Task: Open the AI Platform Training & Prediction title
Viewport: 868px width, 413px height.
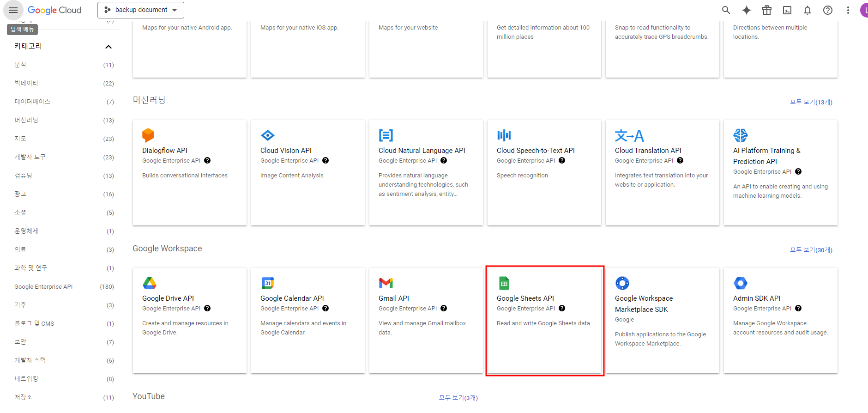Action: tap(767, 156)
